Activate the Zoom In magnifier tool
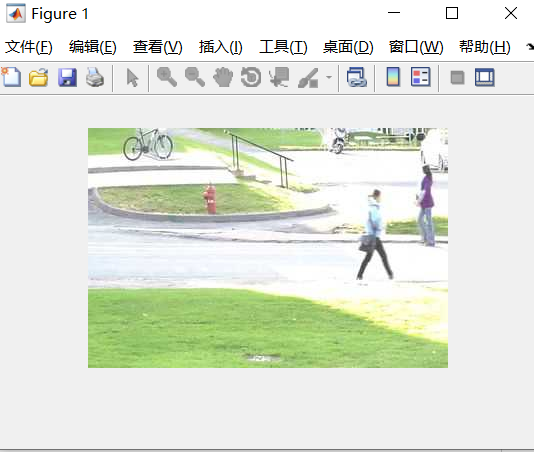Image resolution: width=534 pixels, height=452 pixels. pyautogui.click(x=167, y=77)
